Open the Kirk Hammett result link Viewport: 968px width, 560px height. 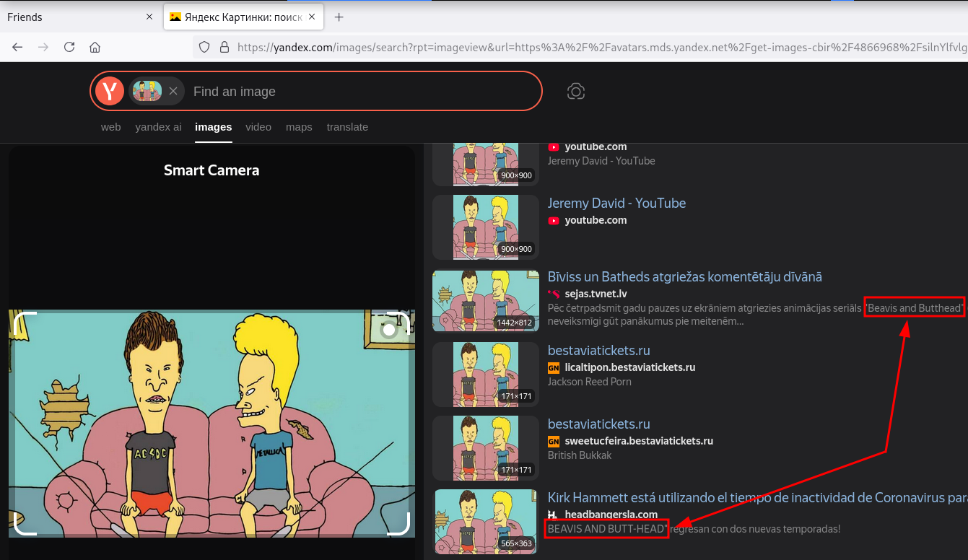[751, 498]
